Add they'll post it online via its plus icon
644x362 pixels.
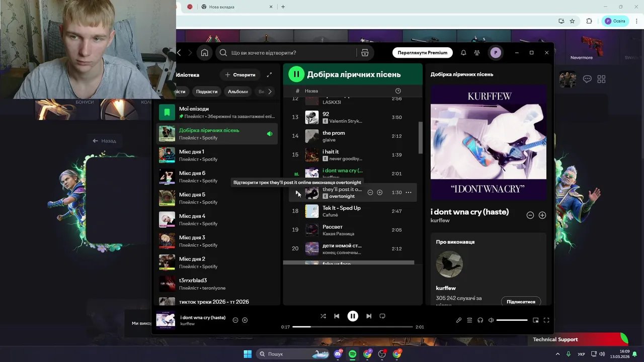[380, 193]
